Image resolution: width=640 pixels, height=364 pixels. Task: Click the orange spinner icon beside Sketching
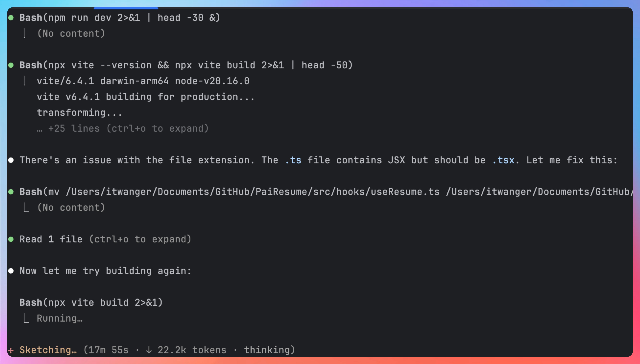(10, 350)
